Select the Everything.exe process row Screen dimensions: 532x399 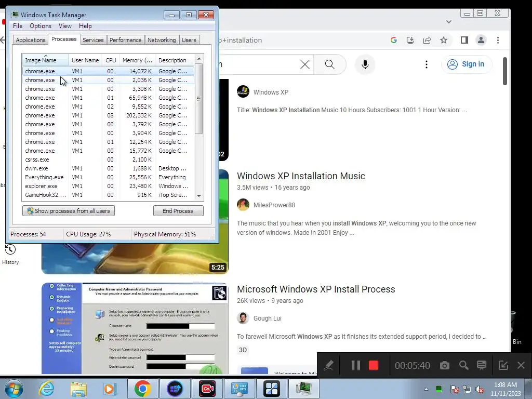coord(108,177)
